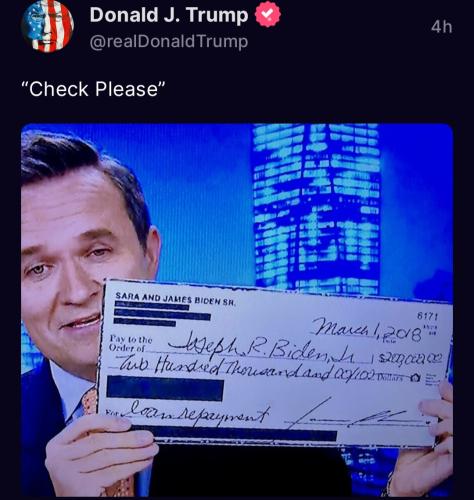474x500 pixels.
Task: Click the small house icon on the check
Action: click(x=415, y=377)
